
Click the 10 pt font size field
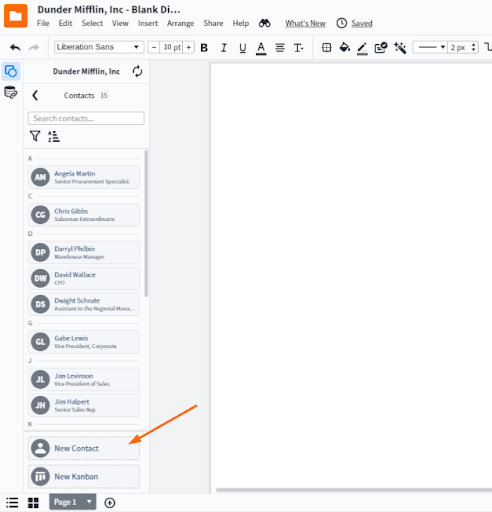171,47
